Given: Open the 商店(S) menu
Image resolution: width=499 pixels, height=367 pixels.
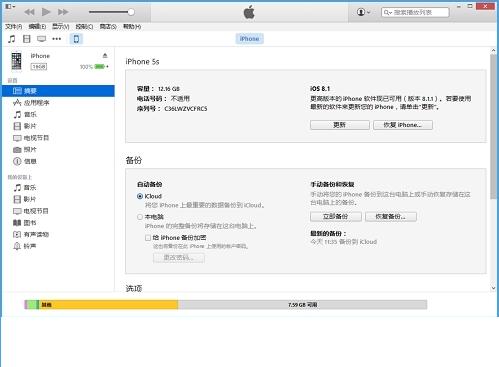Looking at the screenshot, I should click(108, 26).
